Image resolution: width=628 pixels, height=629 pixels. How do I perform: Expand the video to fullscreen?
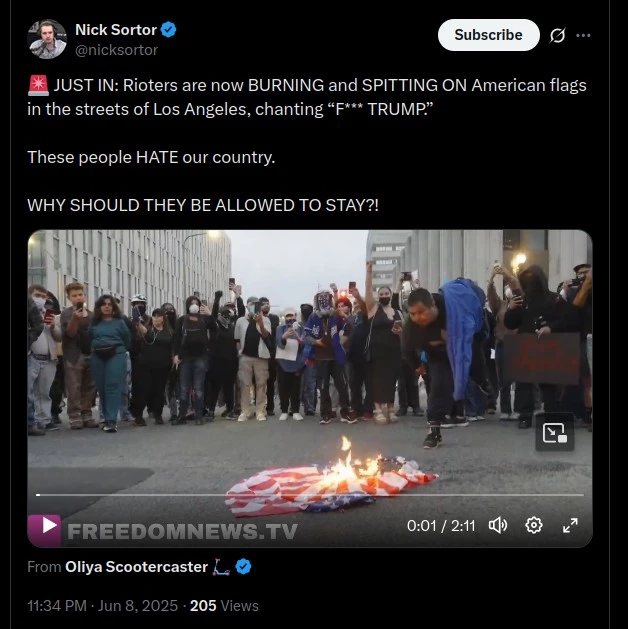point(570,525)
